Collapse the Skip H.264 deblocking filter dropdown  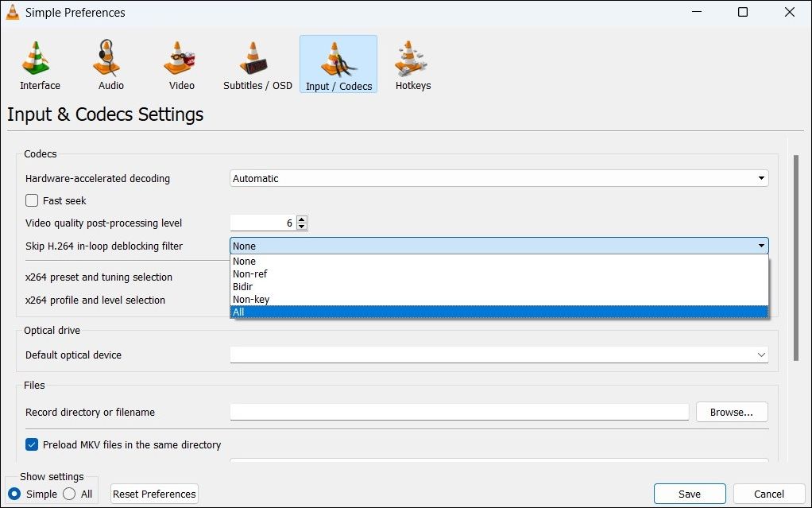(x=499, y=246)
